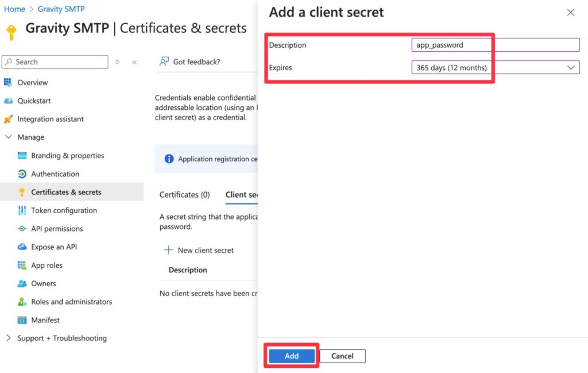
Task: Click the large key icon by page title
Action: pyautogui.click(x=11, y=32)
